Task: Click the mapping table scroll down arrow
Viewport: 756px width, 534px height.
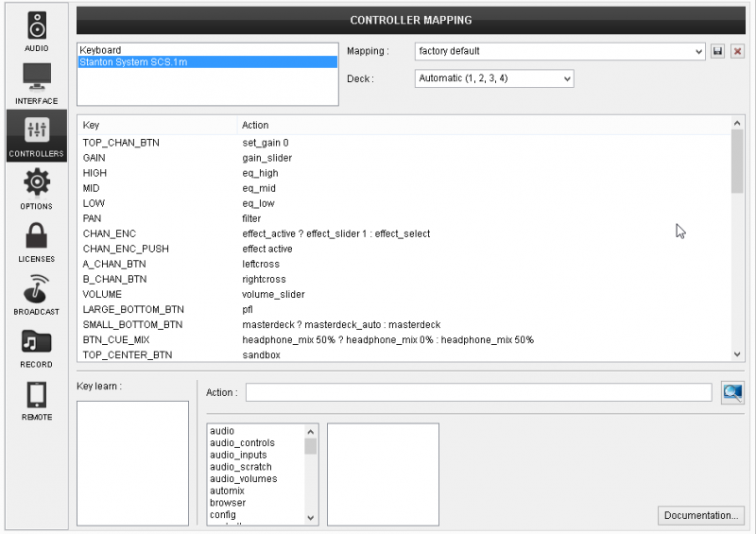Action: point(737,354)
